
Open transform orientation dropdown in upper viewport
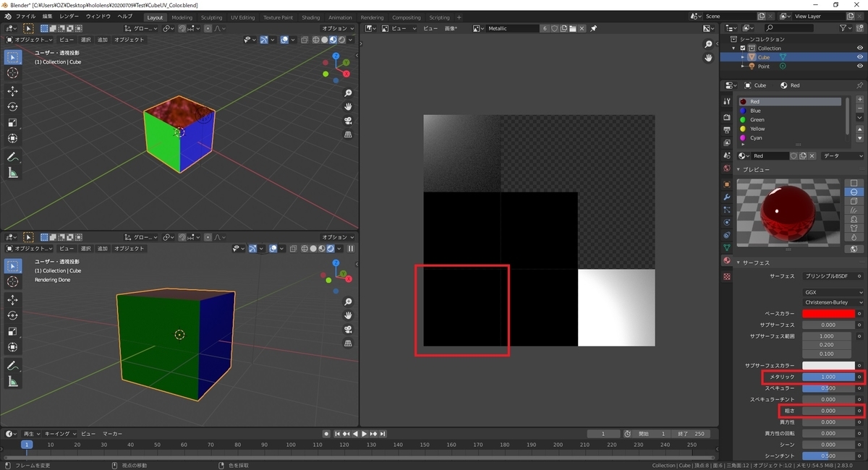pos(141,28)
